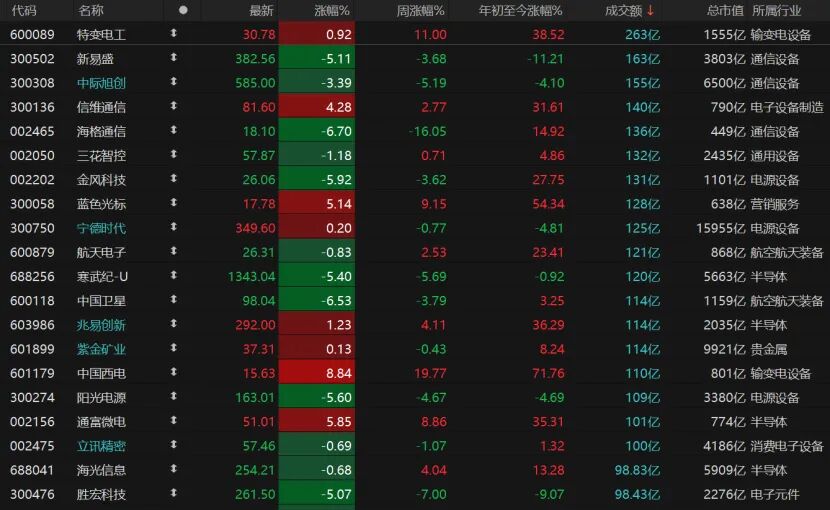Click the pin icon for 蓝色光标
Viewport: 830px width, 510px height.
click(173, 203)
